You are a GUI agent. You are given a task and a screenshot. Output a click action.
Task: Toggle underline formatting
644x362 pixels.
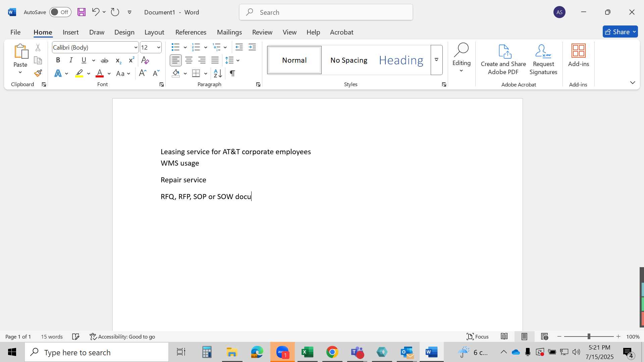point(84,60)
